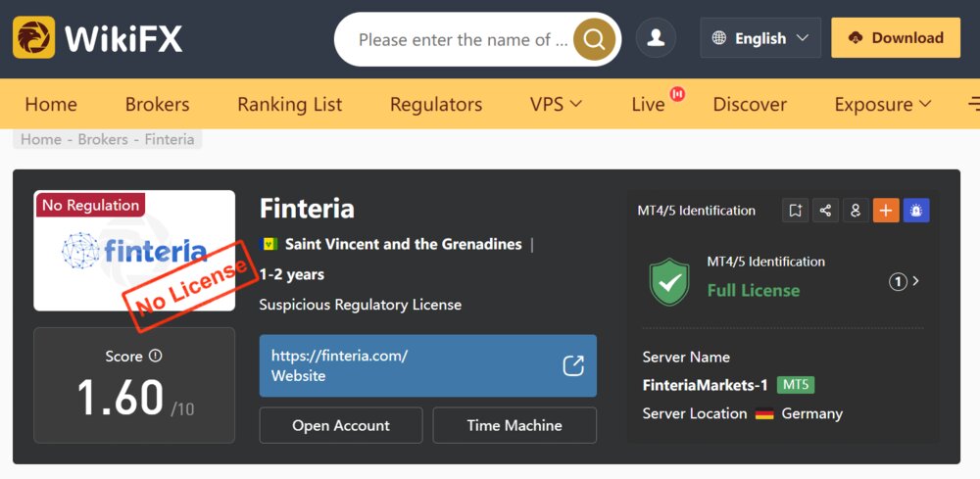Open the user profile icon
Screen dimensions: 980x479
click(x=656, y=38)
